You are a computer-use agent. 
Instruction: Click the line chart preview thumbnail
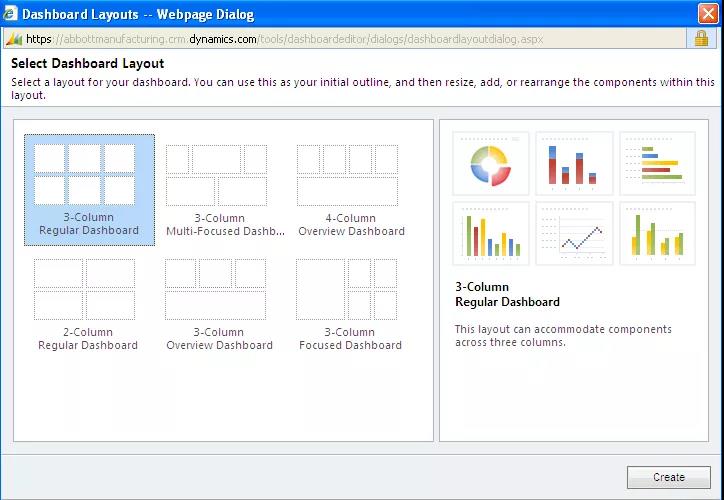[574, 233]
